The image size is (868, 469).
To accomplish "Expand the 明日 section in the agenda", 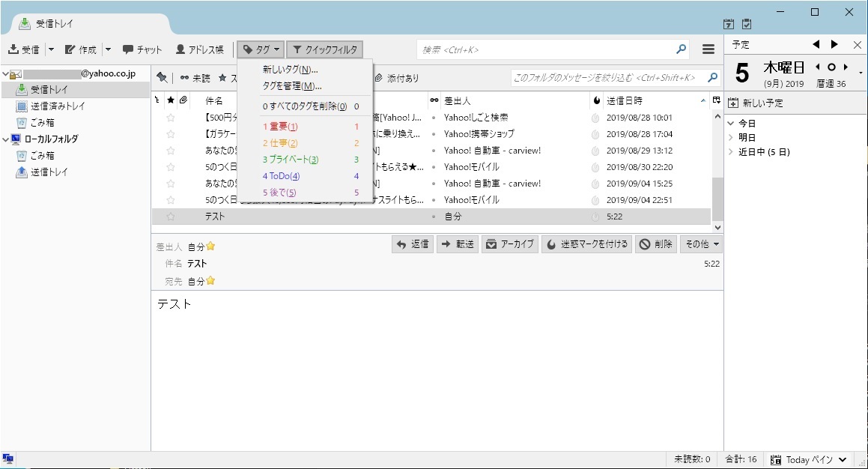I will click(732, 138).
